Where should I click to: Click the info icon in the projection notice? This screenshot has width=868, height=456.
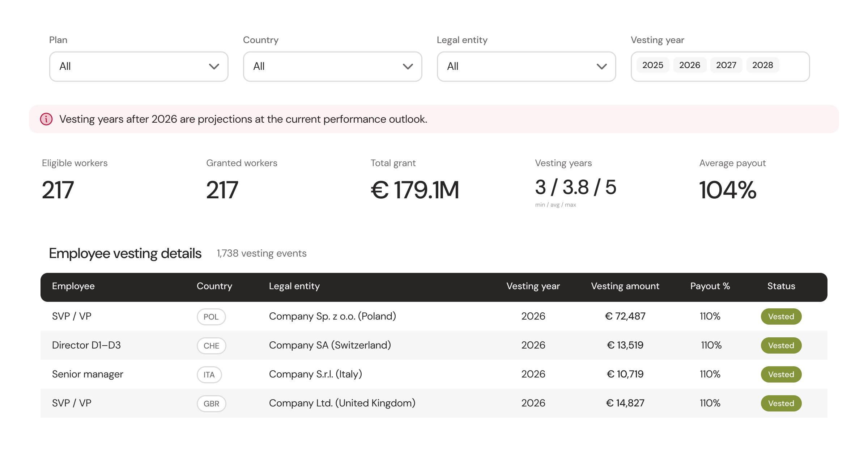click(x=46, y=119)
